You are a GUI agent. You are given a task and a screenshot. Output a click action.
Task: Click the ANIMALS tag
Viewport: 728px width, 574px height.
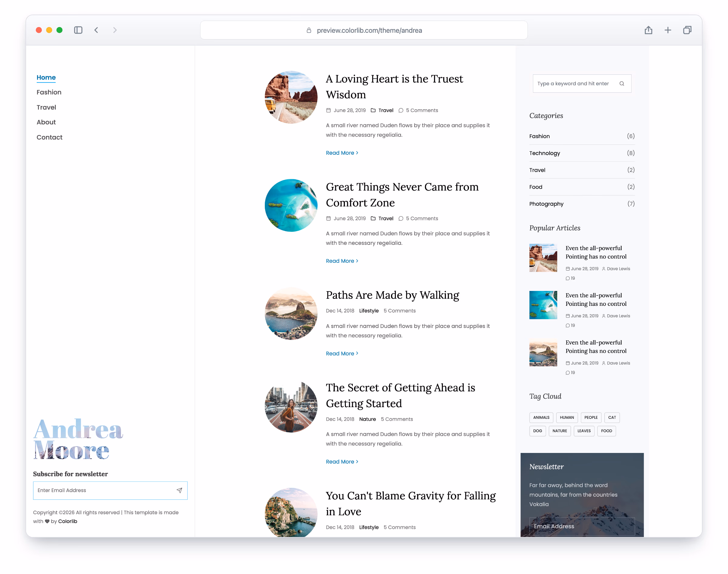[x=541, y=418]
